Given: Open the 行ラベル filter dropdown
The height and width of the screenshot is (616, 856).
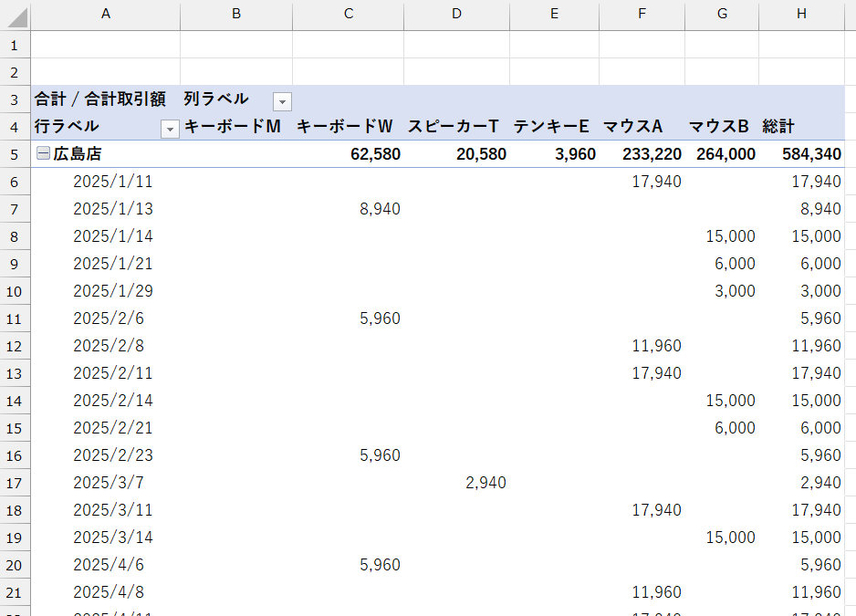Looking at the screenshot, I should pos(169,129).
